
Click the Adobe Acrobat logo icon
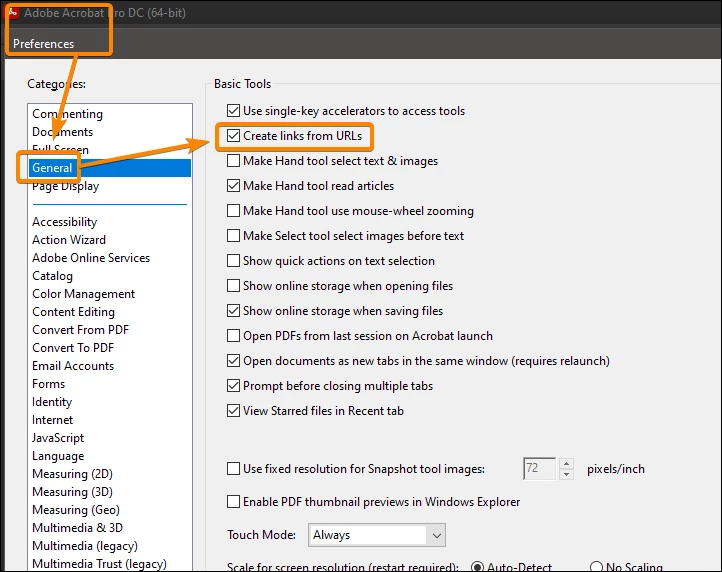(13, 12)
